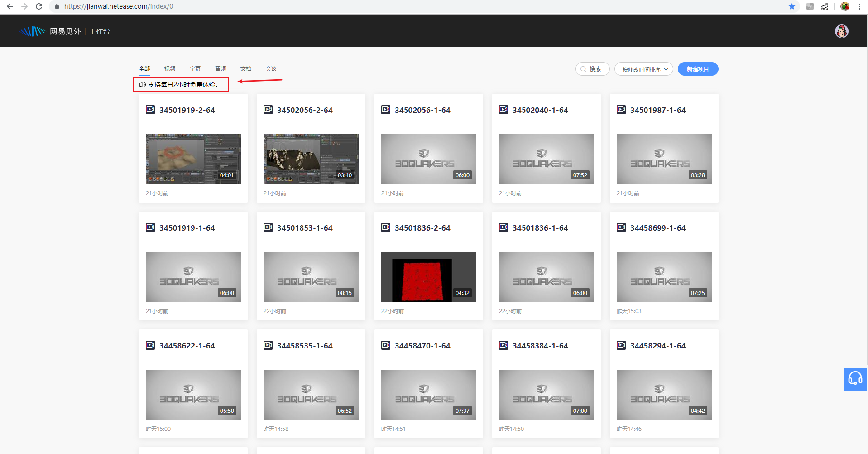
Task: Open project title 34458294-1-64
Action: click(x=658, y=346)
